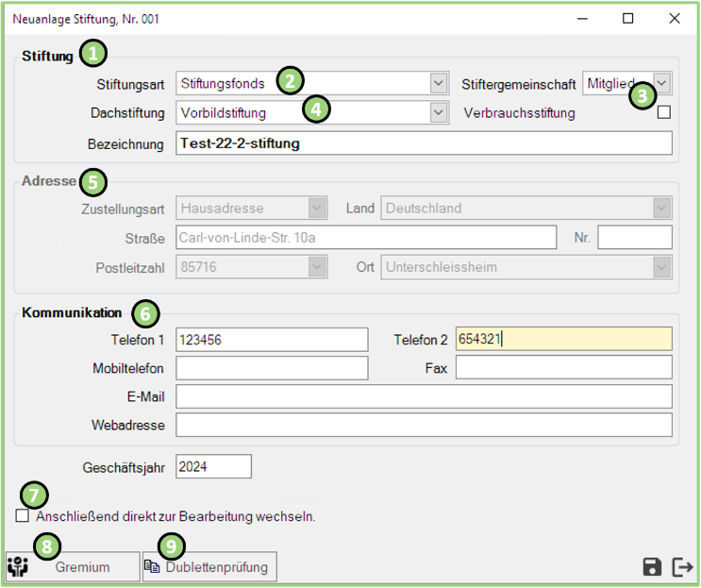Image resolution: width=701 pixels, height=588 pixels.
Task: Enable the Verbrauchsstiftung checkbox
Action: pyautogui.click(x=663, y=113)
